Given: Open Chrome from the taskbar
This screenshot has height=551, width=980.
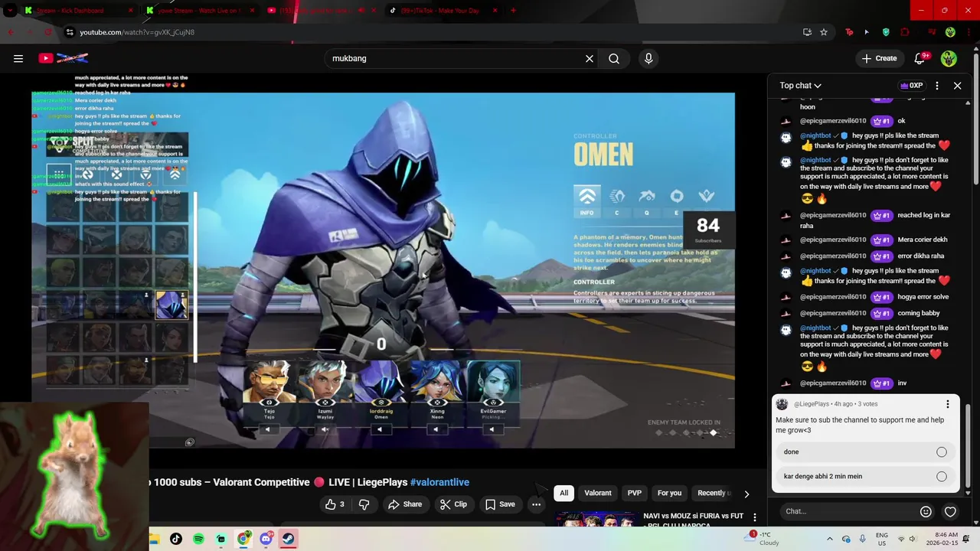Looking at the screenshot, I should [243, 539].
